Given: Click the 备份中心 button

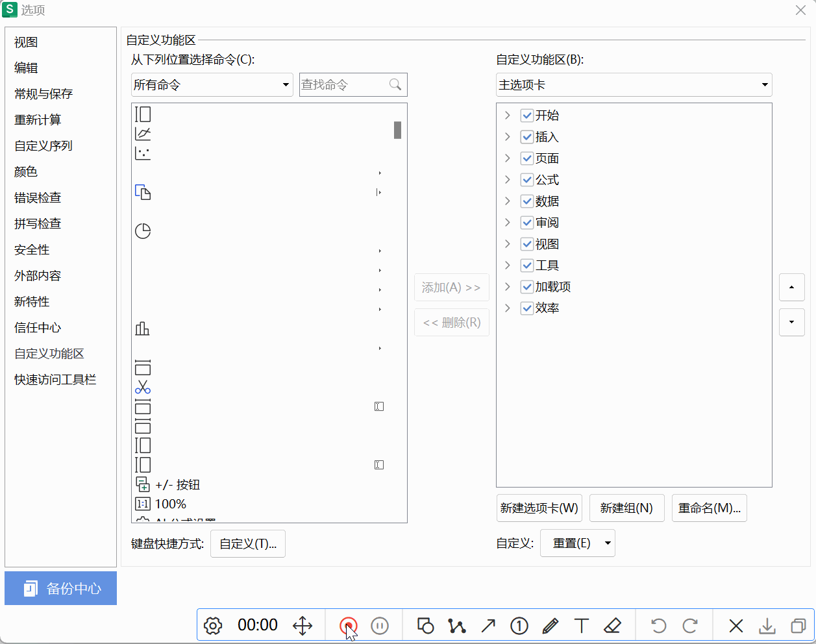Looking at the screenshot, I should click(x=61, y=588).
